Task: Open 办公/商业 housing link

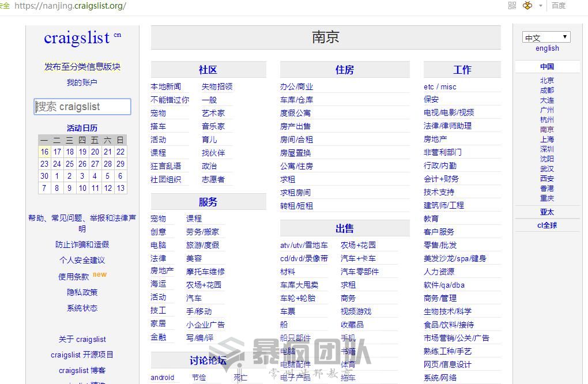Action: click(x=297, y=86)
